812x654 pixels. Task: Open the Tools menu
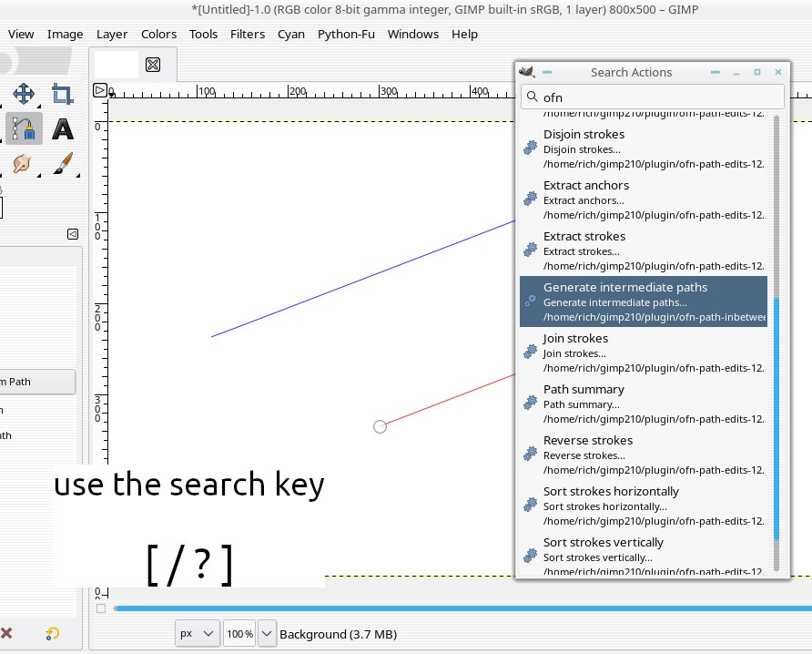(203, 35)
